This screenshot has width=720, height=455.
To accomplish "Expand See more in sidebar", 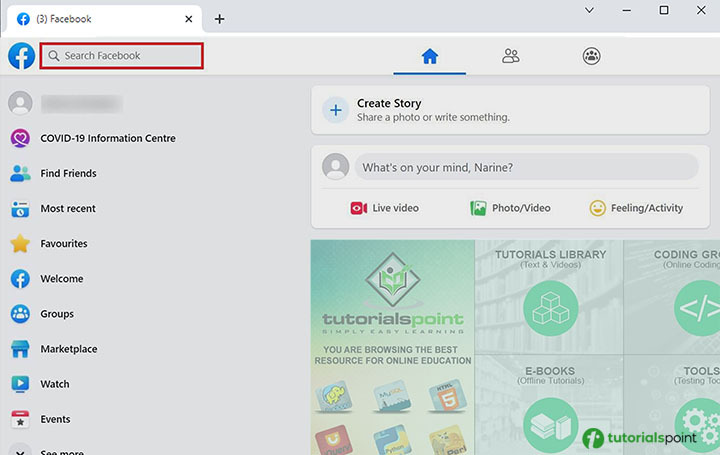I will click(62, 452).
